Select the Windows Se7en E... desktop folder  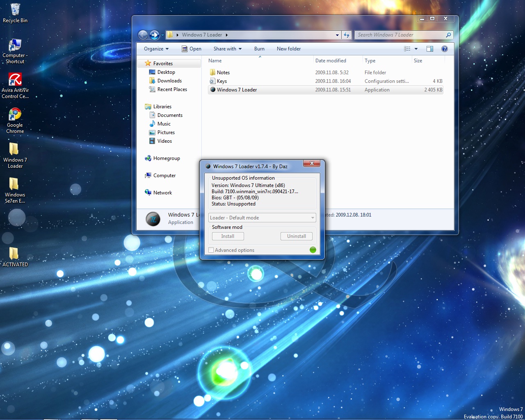pos(15,190)
